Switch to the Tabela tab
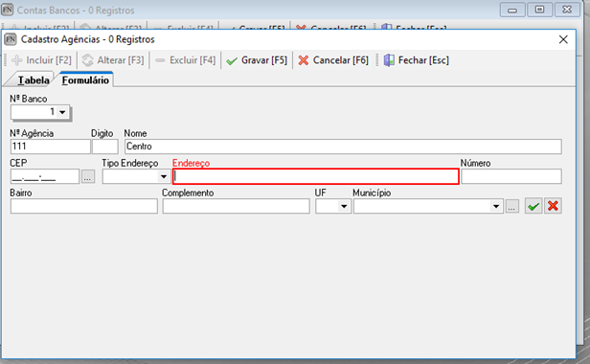The image size is (590, 364). [34, 80]
